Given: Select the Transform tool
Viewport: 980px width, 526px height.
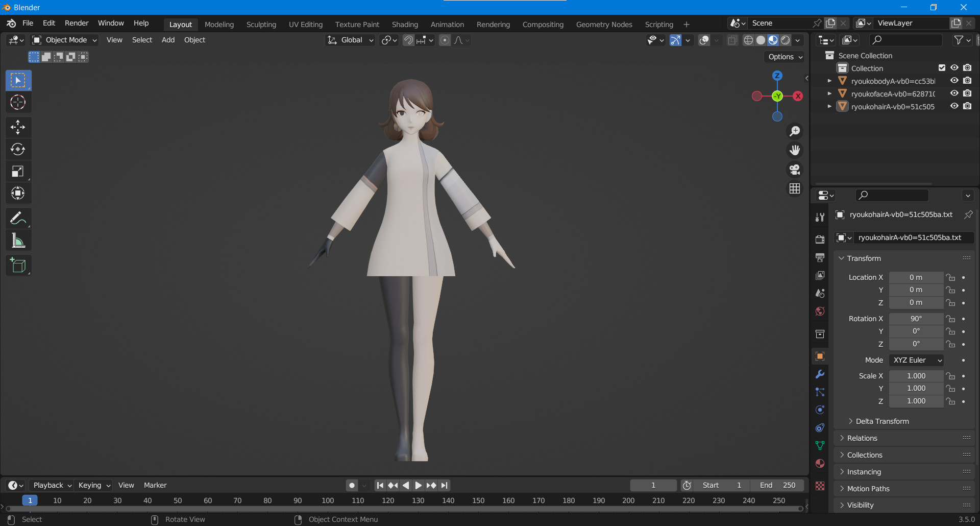Looking at the screenshot, I should [18, 193].
